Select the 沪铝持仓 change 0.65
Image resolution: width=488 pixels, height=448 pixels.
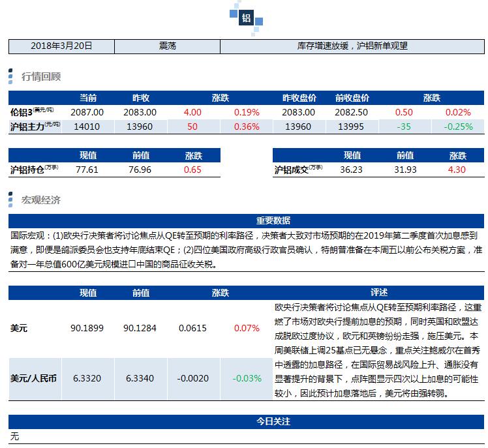click(x=192, y=170)
